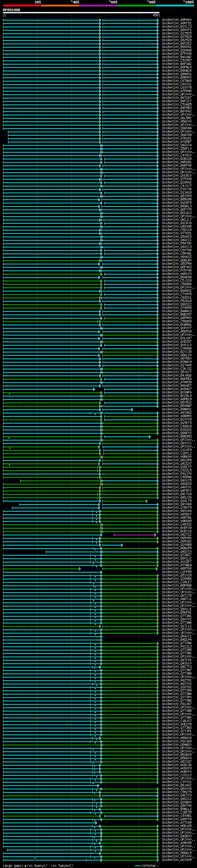Select the UniRef100_Q4GXI0 label
This screenshot has width=197, height=868.
(x=177, y=552)
